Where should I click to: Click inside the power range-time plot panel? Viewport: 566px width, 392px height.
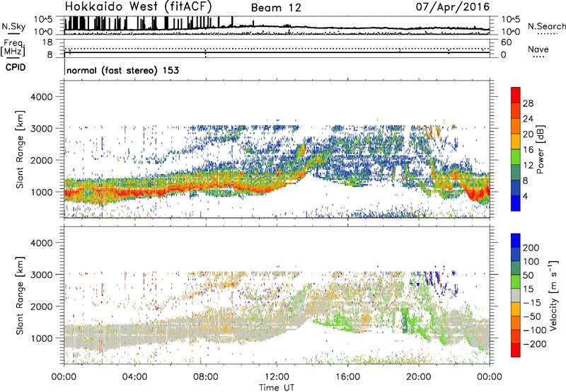coord(277,149)
